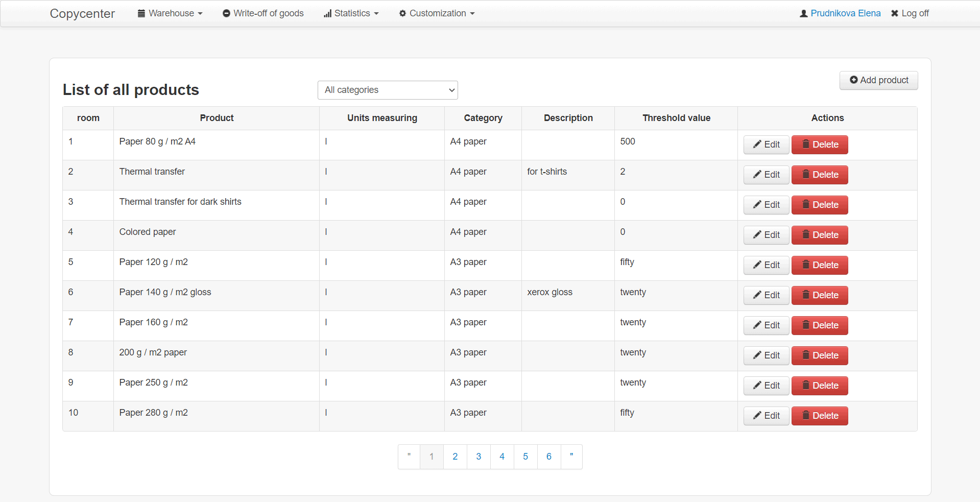Click pencil icon in Paper 140 g gloss row
The image size is (980, 502).
tap(757, 295)
